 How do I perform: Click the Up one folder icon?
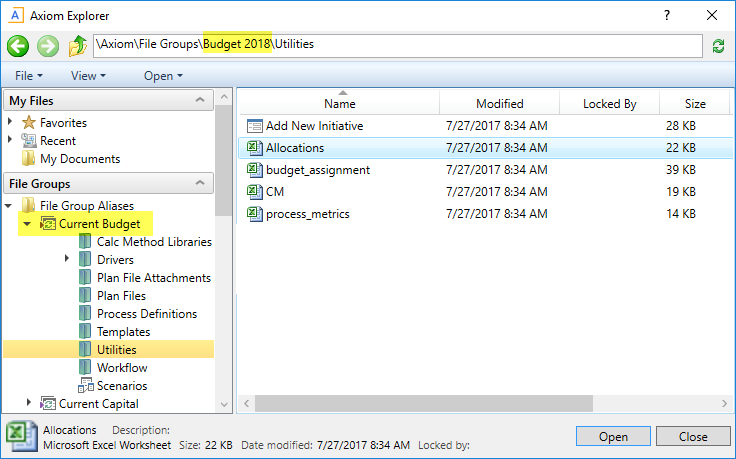pyautogui.click(x=77, y=46)
